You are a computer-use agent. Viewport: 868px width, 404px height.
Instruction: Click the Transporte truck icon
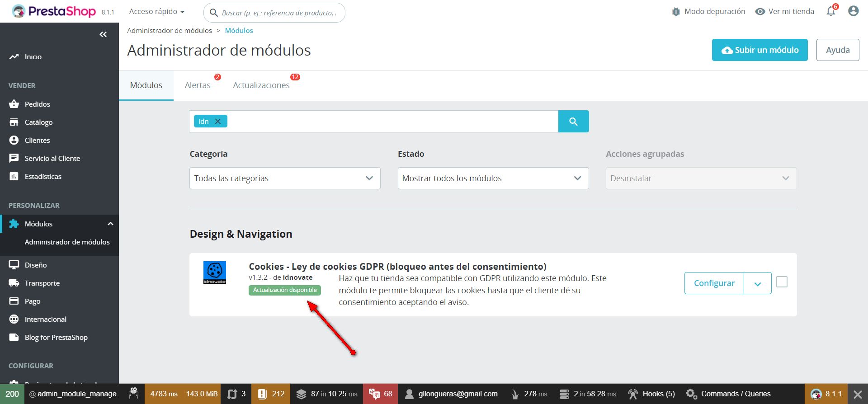point(14,283)
